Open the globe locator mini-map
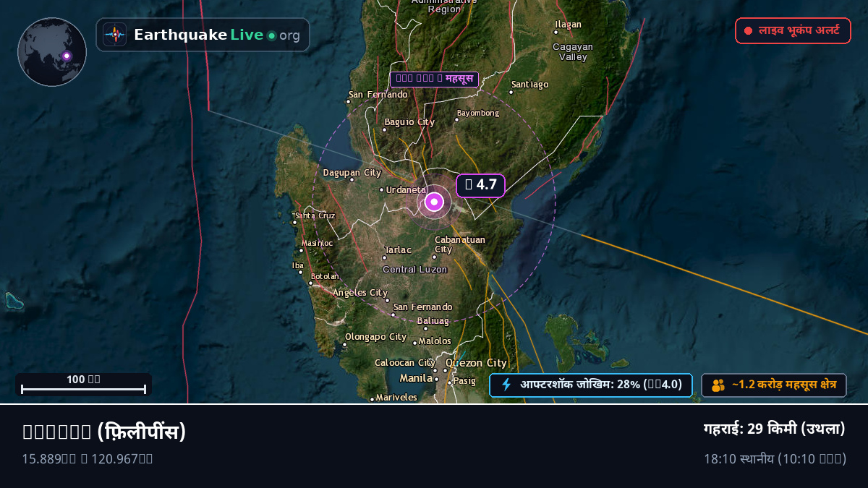This screenshot has width=868, height=488. click(52, 52)
